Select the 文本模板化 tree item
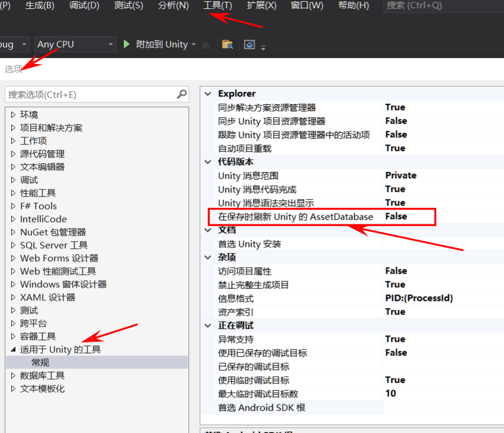 coord(43,389)
